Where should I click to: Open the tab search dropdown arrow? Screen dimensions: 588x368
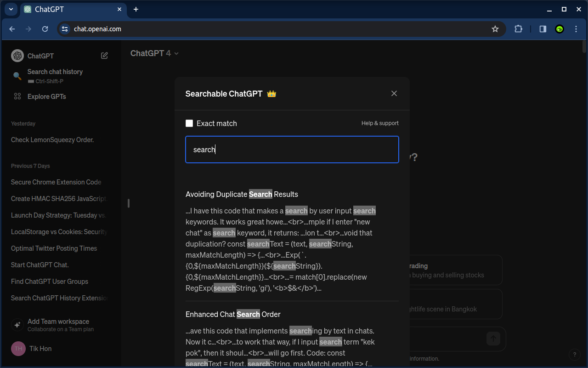10,9
